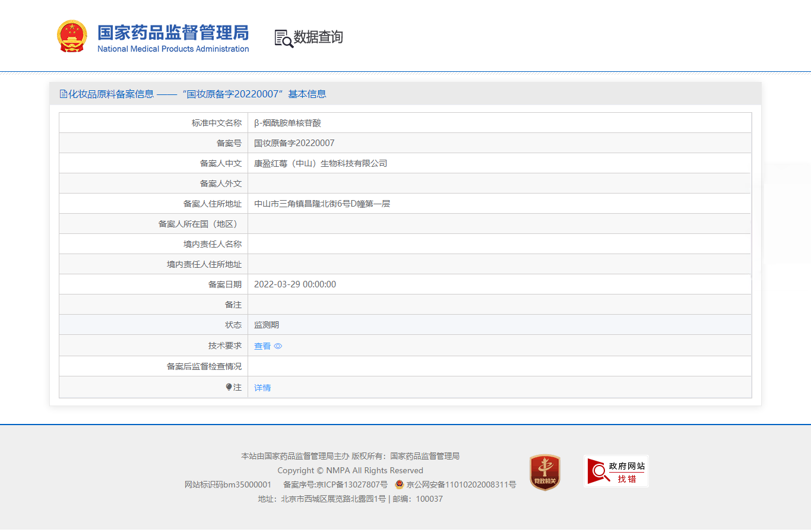Click the 数据查询 heading text
This screenshot has width=811, height=532.
(x=318, y=37)
